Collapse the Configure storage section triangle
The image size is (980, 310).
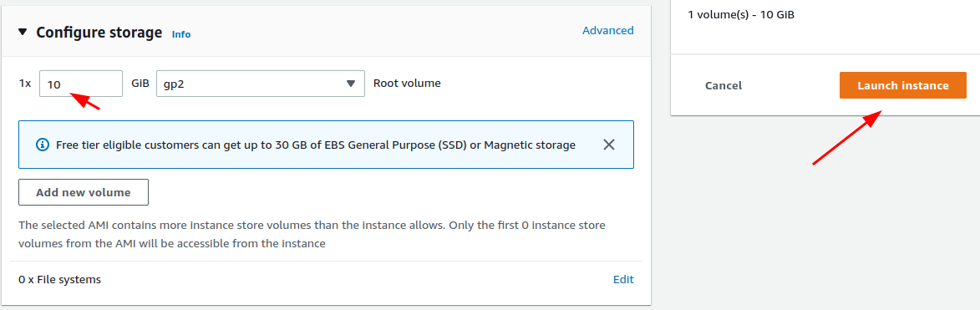click(23, 32)
